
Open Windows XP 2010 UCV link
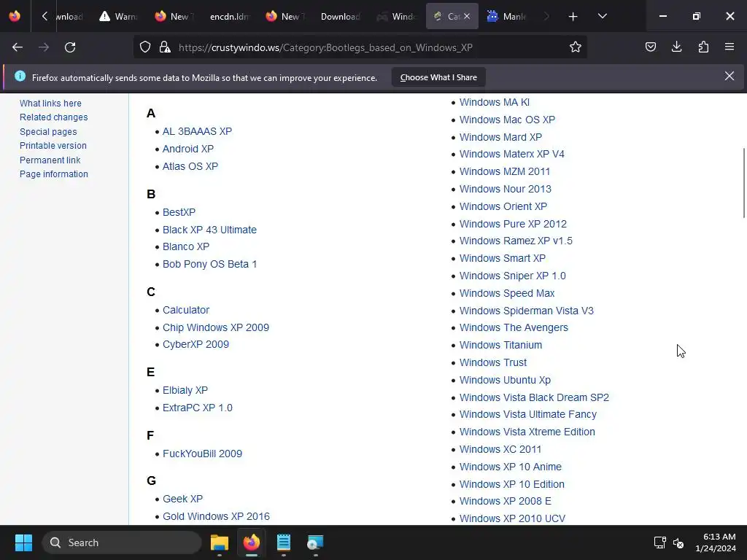(512, 519)
